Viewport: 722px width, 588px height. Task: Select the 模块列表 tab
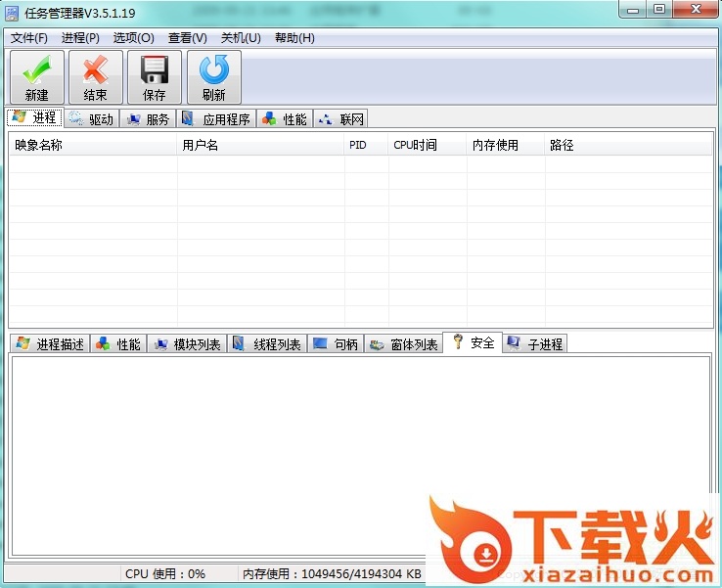pyautogui.click(x=187, y=344)
